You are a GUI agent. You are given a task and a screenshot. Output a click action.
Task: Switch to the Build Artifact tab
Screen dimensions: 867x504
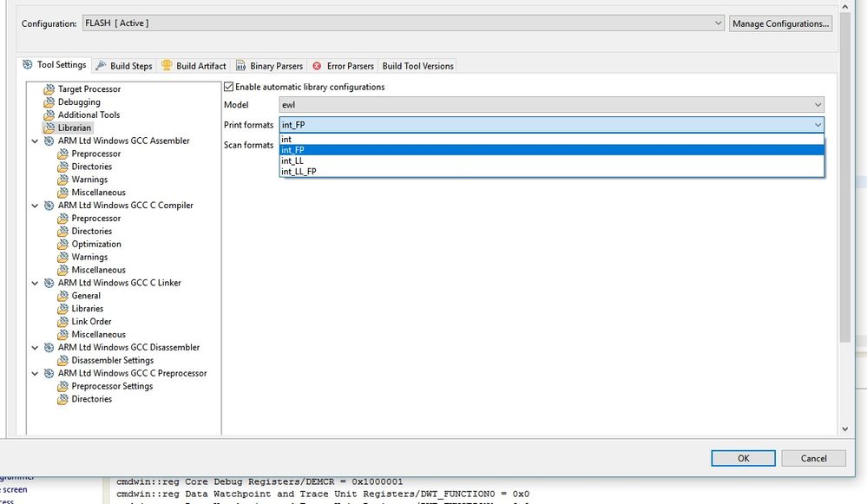coord(194,66)
